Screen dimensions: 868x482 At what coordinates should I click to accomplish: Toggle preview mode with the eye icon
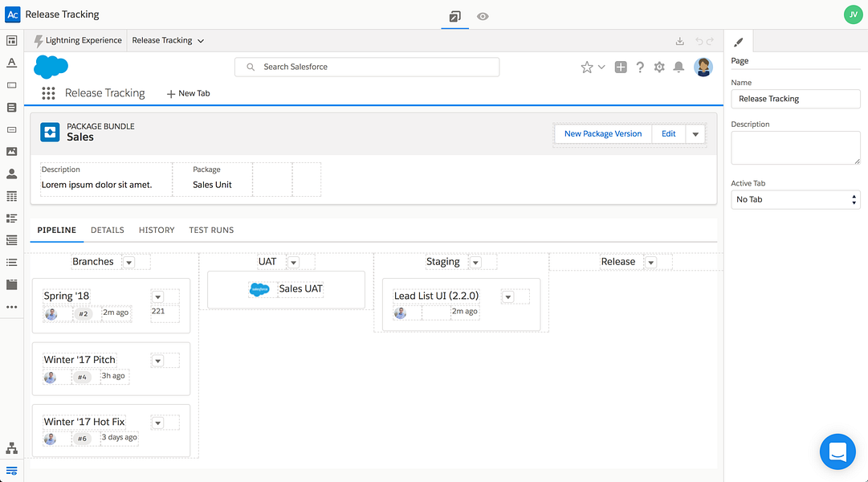pyautogui.click(x=483, y=17)
